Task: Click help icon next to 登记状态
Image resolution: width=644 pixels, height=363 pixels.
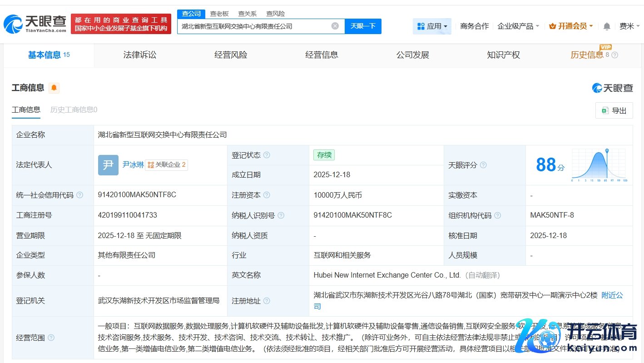Action: tap(267, 155)
